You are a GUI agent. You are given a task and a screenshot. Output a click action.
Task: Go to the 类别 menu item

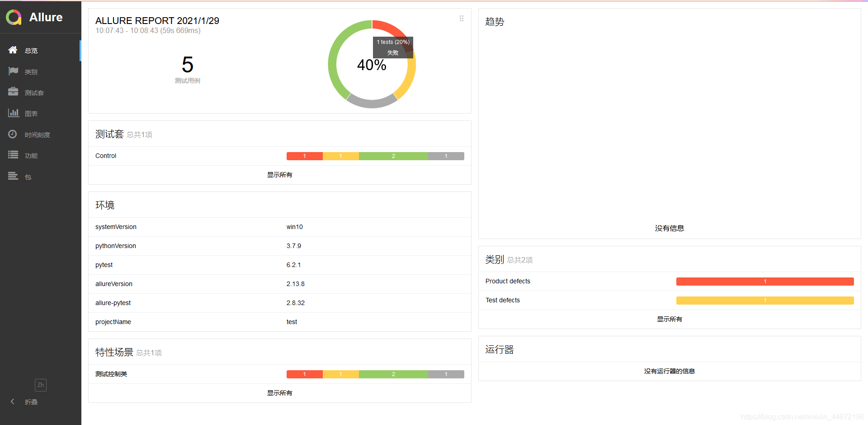[x=41, y=72]
